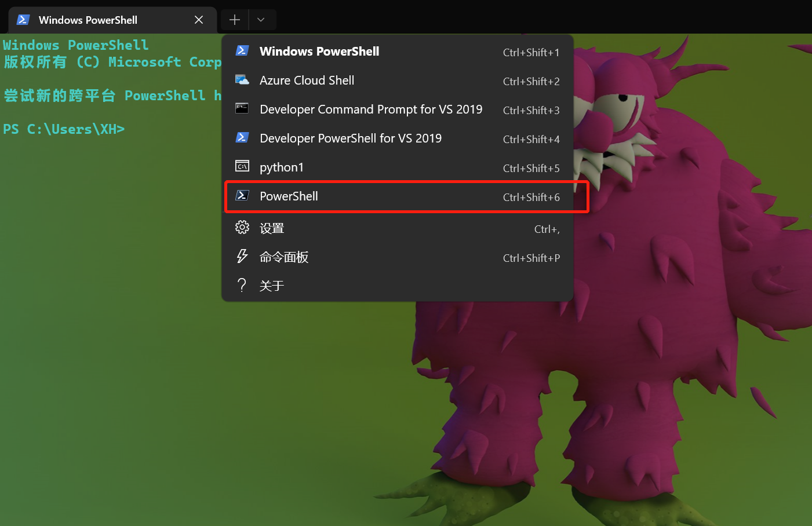The height and width of the screenshot is (526, 812).
Task: Close the Windows PowerShell tab
Action: 199,20
